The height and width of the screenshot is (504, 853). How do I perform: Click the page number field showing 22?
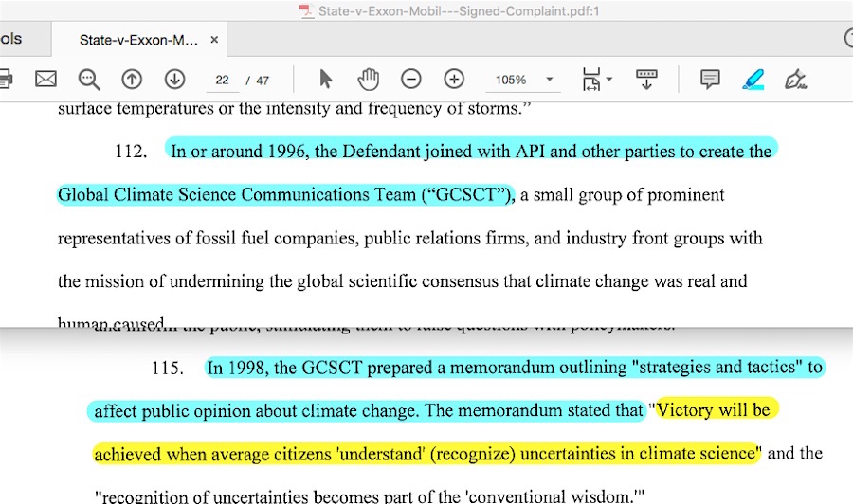pos(223,80)
